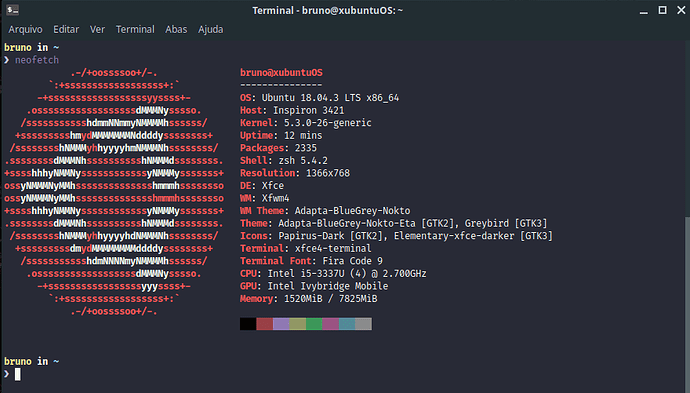Click 'Papirus-Dark [GTK2]' in Icons line
The width and height of the screenshot is (690, 393).
(333, 236)
